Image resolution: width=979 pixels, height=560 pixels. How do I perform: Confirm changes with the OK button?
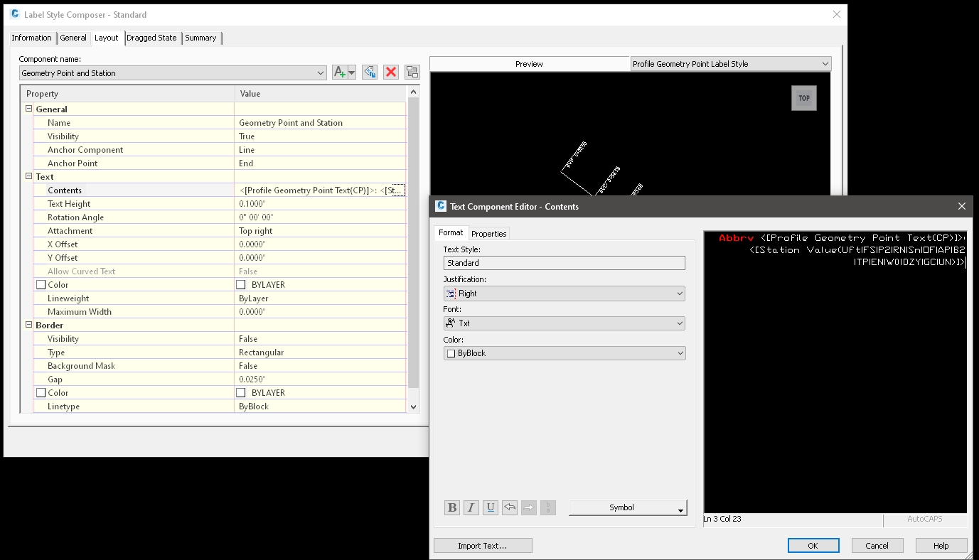(813, 545)
